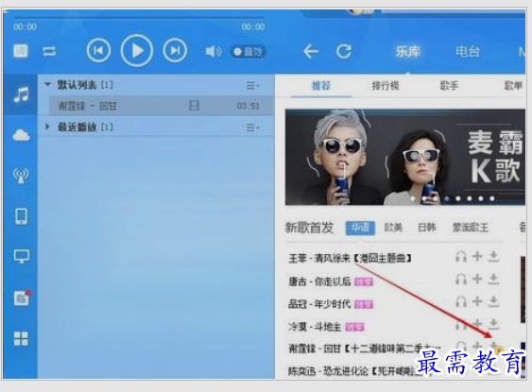Open radio broadcast sidebar icon

point(21,176)
